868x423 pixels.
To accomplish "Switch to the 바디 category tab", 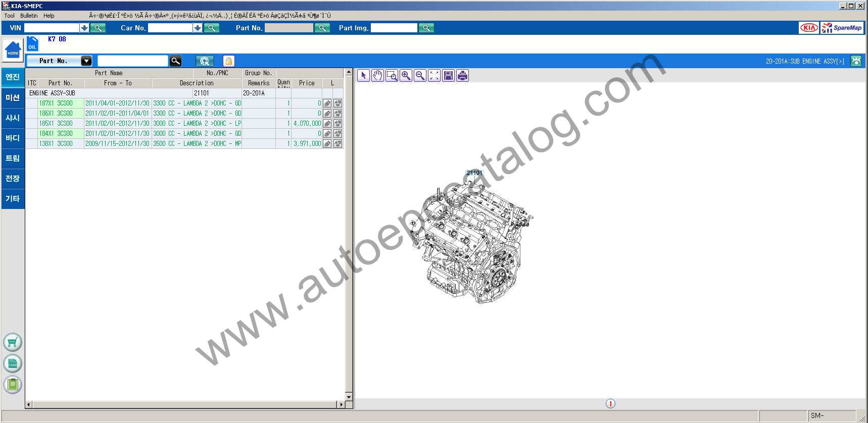I will click(x=13, y=138).
